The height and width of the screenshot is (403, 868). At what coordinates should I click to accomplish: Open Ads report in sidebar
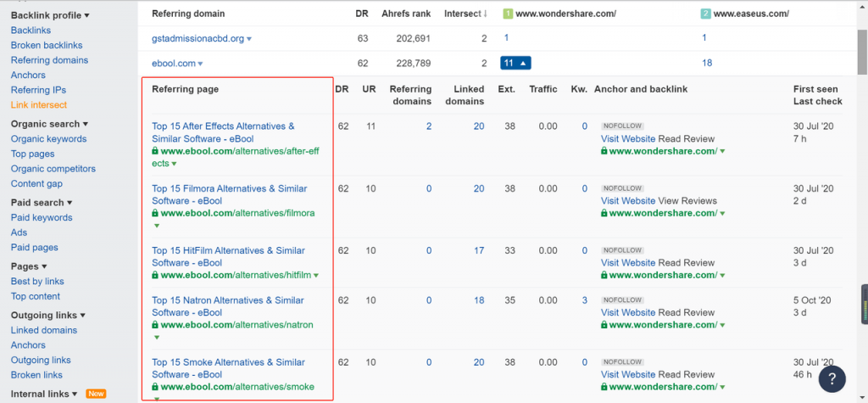coord(19,232)
